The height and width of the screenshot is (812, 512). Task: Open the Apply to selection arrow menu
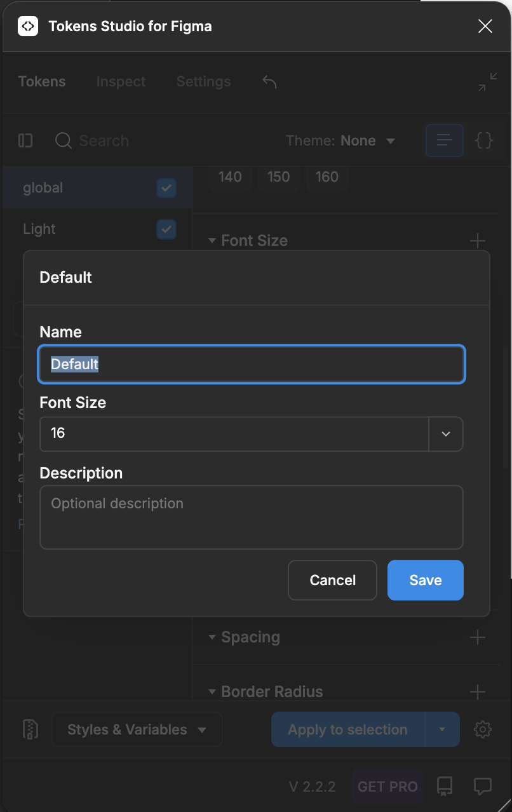(x=442, y=729)
